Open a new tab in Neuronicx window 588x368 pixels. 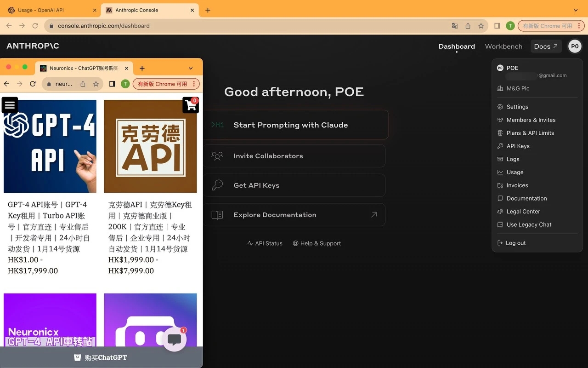pos(142,68)
